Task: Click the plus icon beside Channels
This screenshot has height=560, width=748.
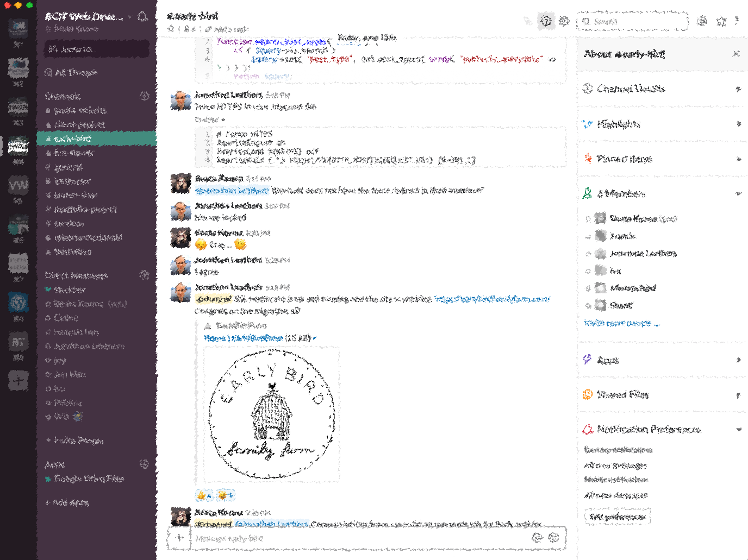Action: coord(144,96)
